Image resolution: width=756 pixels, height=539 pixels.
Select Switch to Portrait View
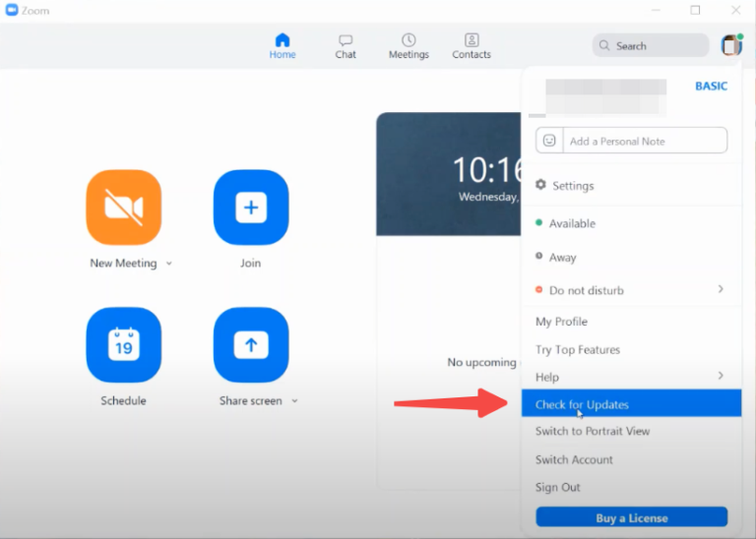click(632, 431)
